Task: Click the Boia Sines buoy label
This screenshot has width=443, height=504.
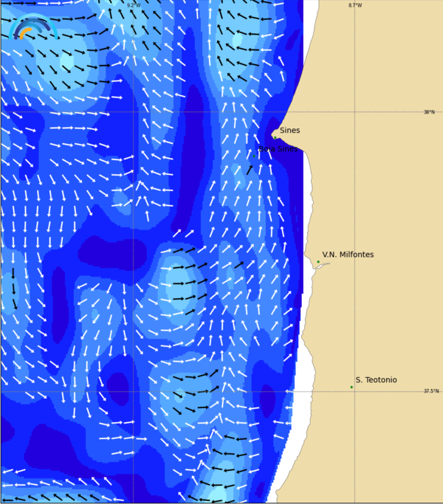Action: tap(279, 148)
